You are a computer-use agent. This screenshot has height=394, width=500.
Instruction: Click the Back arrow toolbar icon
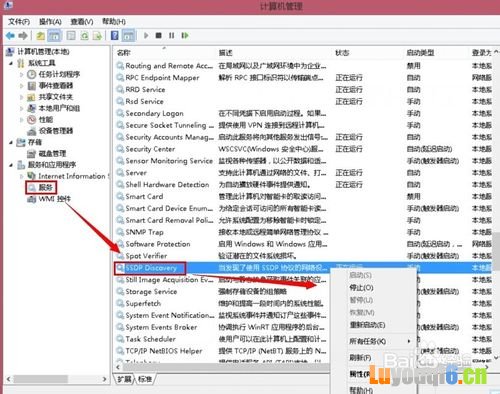(x=10, y=35)
